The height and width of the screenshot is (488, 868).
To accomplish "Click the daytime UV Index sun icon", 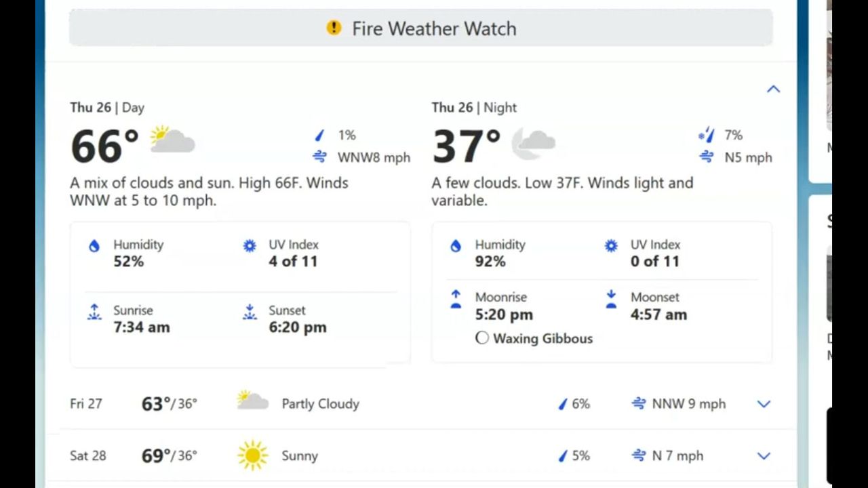I will [x=250, y=246].
